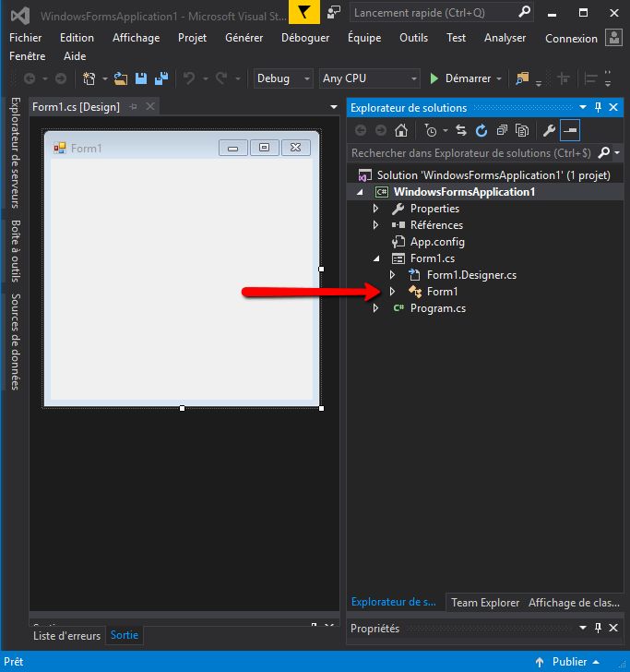Expand the Form1 class node
The height and width of the screenshot is (672, 630).
pos(392,292)
